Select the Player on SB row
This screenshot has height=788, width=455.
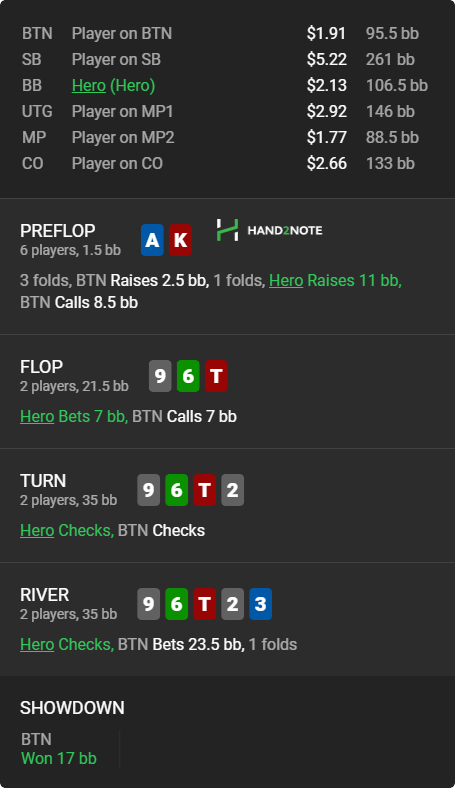coord(227,59)
